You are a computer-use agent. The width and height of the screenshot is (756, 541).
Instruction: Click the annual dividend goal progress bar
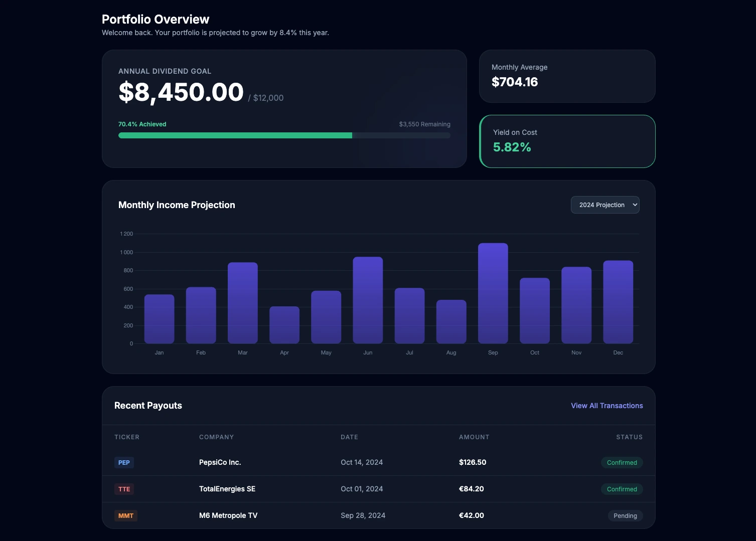pos(284,135)
